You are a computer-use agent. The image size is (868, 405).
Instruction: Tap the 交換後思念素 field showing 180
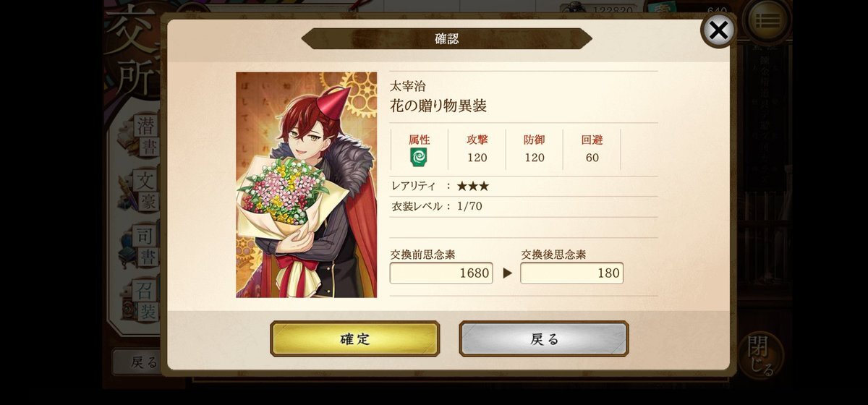coord(571,273)
